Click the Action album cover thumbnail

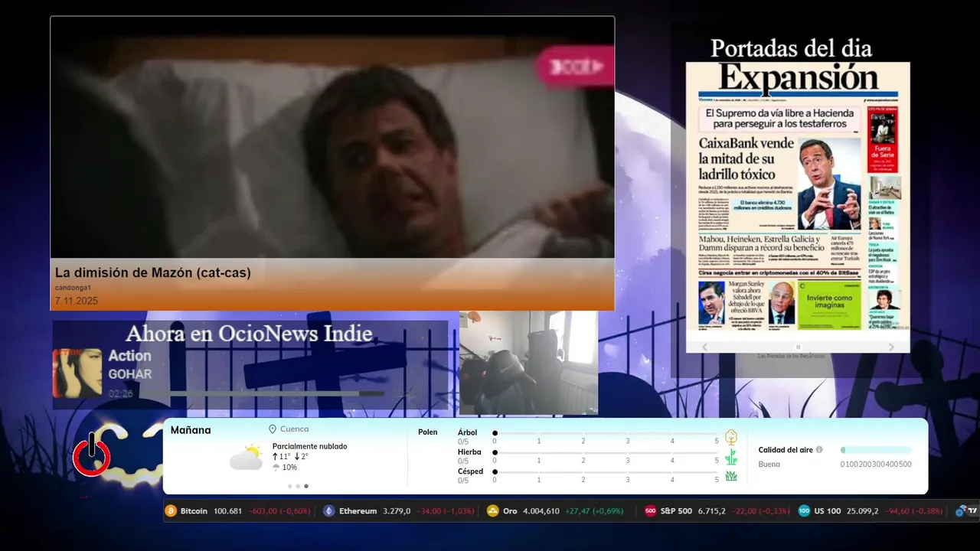[x=77, y=373]
